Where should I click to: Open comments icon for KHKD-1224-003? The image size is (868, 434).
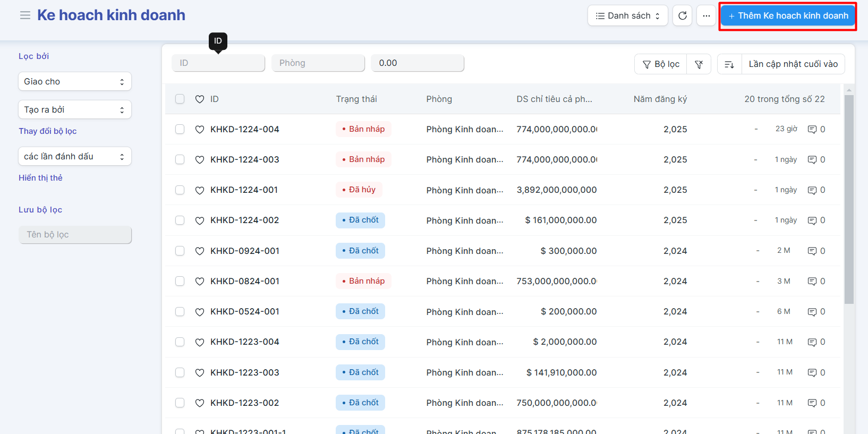(x=812, y=160)
